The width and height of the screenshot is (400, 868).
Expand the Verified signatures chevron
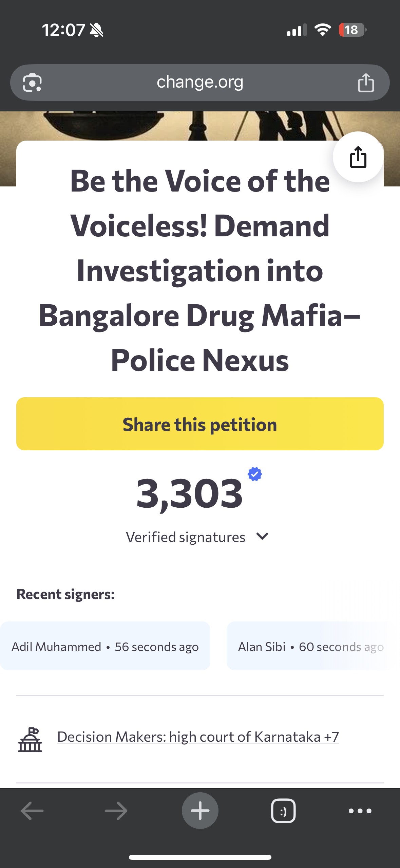click(262, 536)
